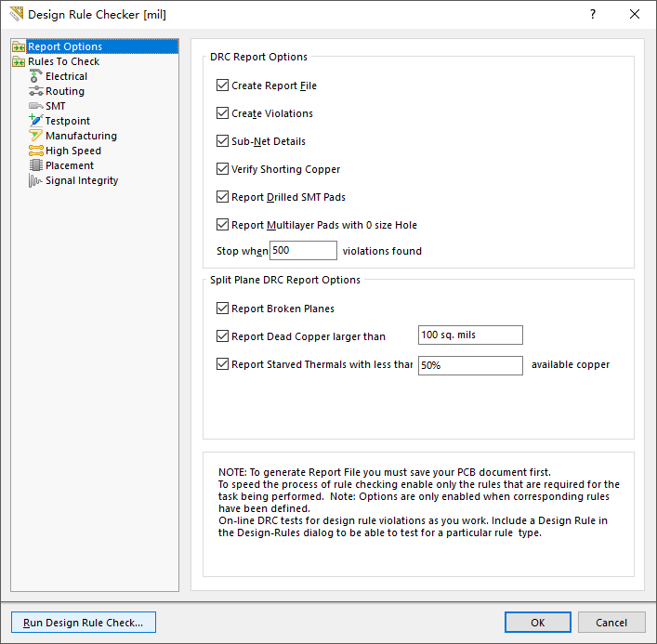Cancel the Design Rule Checker dialog
Screen dimensions: 657x644
tap(611, 623)
